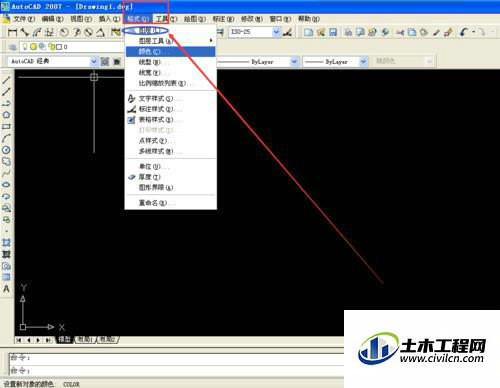The image size is (500, 388).
Task: Choose 单位 in the Format menu
Action: pyautogui.click(x=171, y=166)
